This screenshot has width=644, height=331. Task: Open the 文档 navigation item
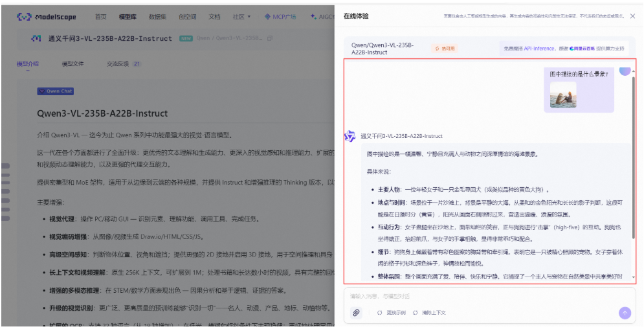[x=214, y=17]
